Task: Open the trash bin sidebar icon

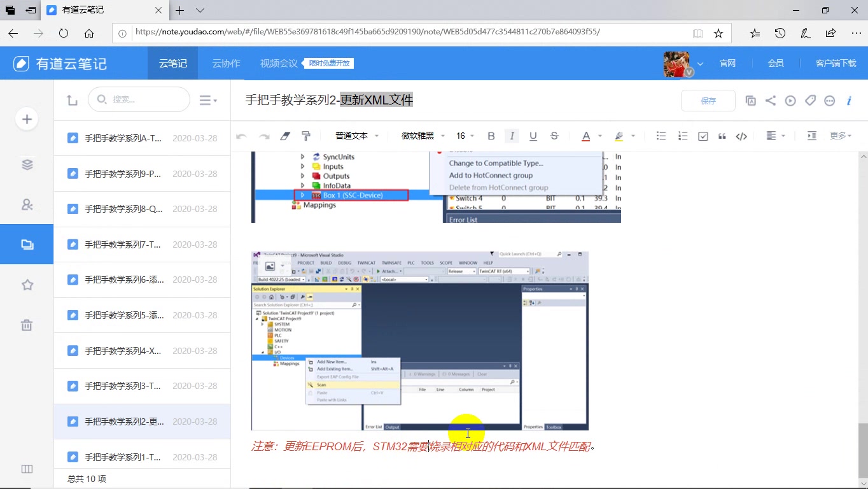Action: click(27, 325)
